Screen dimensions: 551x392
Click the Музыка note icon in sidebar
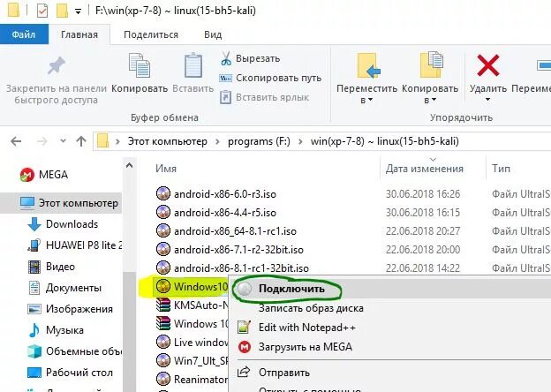(34, 330)
